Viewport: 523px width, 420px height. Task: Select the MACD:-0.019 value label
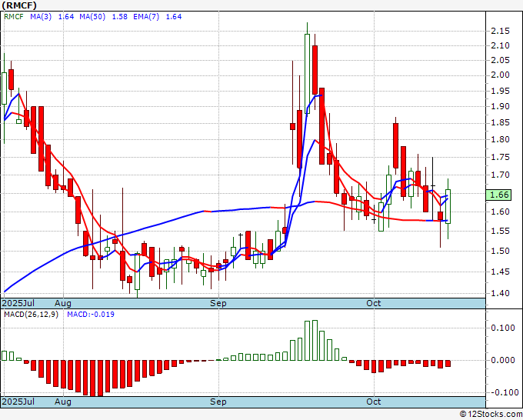pos(89,315)
